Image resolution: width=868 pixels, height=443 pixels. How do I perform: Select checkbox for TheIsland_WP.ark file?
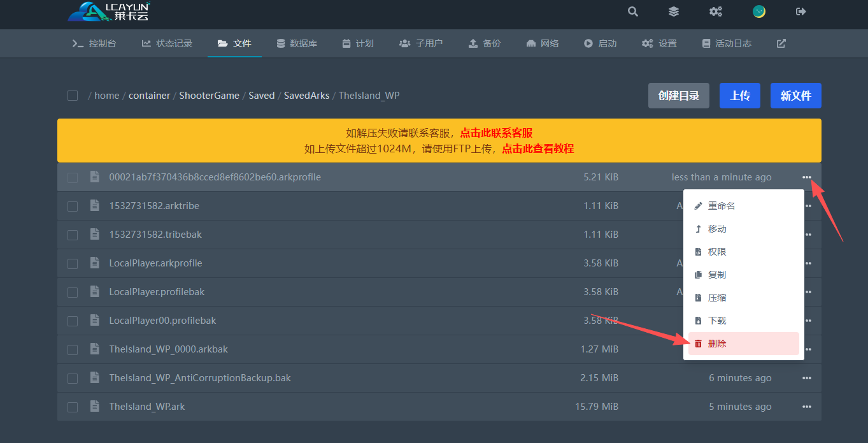pos(73,407)
